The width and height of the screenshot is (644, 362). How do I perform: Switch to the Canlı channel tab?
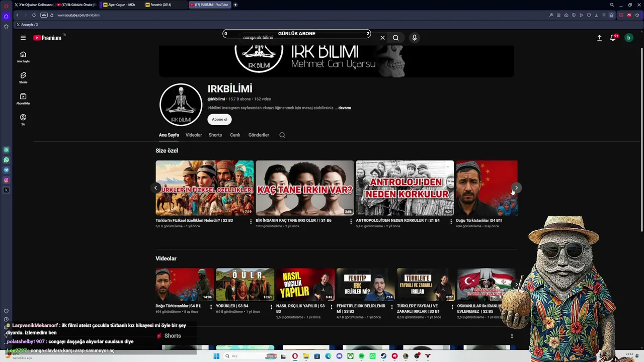tap(235, 135)
